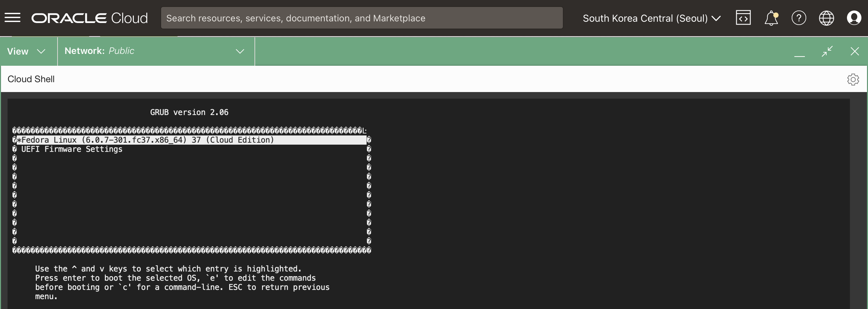Focus the search resources input field

(x=361, y=18)
